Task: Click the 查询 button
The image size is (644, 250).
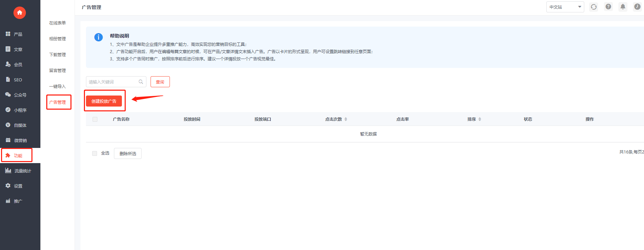Action: coord(160,82)
